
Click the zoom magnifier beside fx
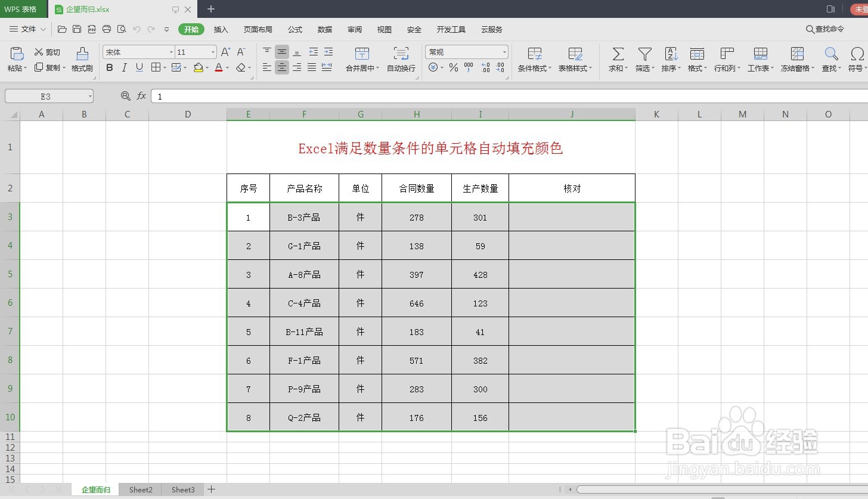pos(125,96)
